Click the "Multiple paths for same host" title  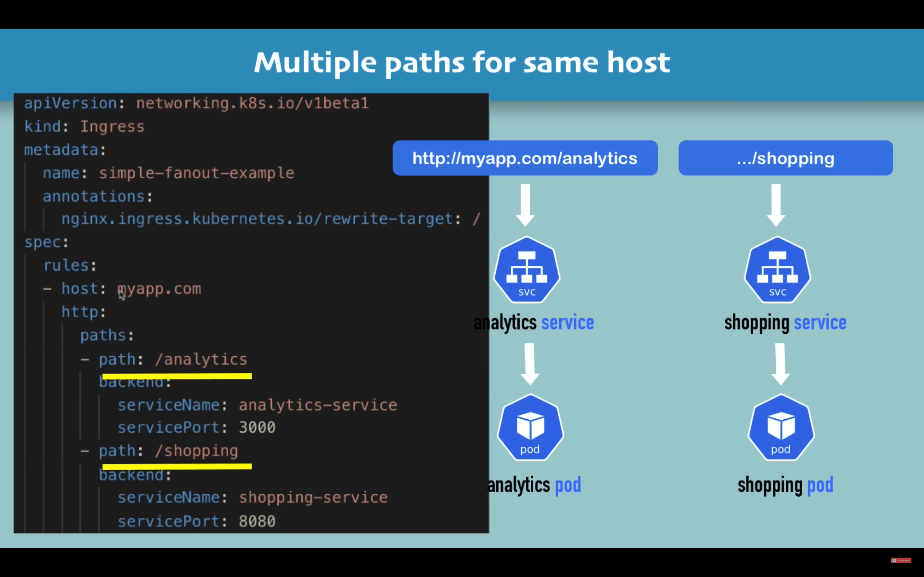(462, 63)
